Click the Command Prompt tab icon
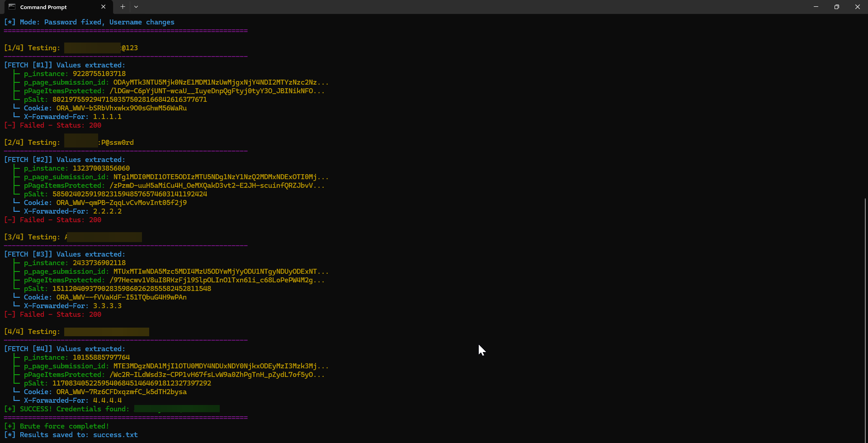 coord(12,7)
